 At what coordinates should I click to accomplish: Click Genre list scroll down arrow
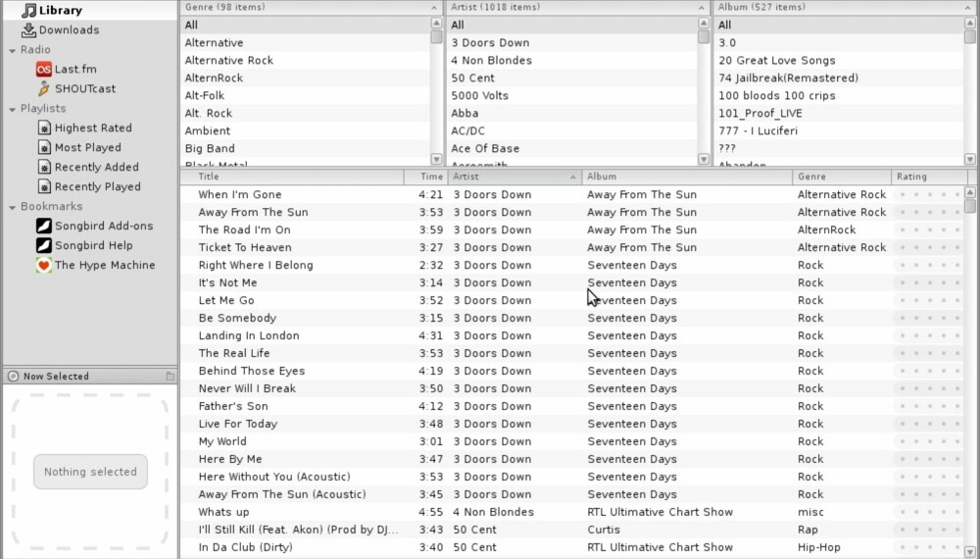click(436, 160)
